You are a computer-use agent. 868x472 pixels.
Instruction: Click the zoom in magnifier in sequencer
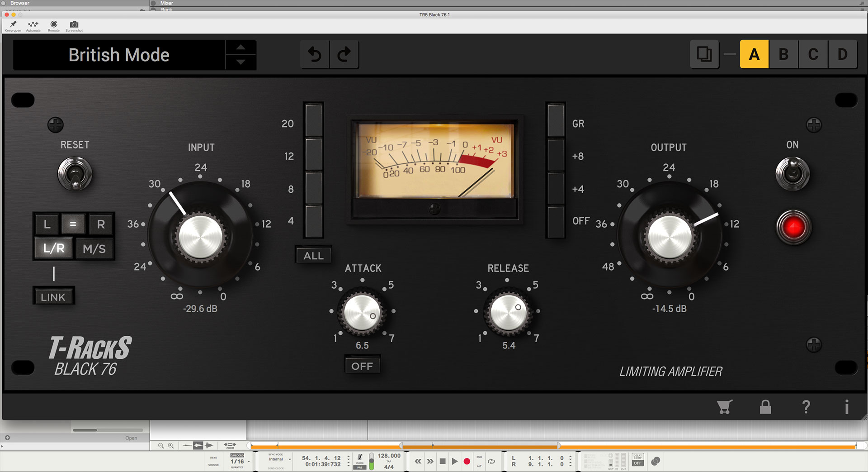click(x=171, y=446)
